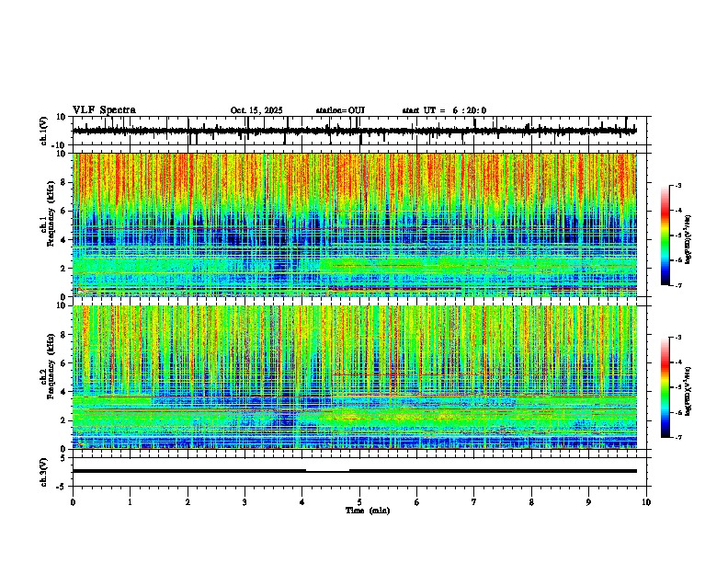Click the "7" minute tick label
This screenshot has height=563, width=728.
474,502
